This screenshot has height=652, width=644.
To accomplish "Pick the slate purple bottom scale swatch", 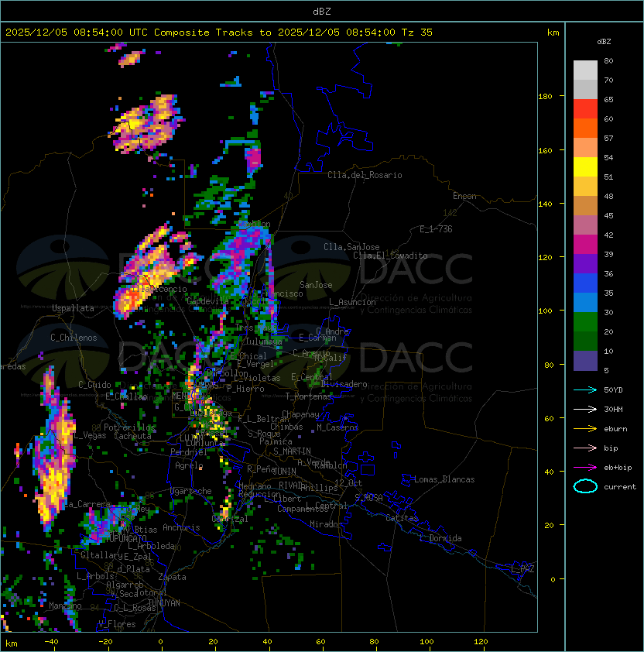I will point(585,361).
